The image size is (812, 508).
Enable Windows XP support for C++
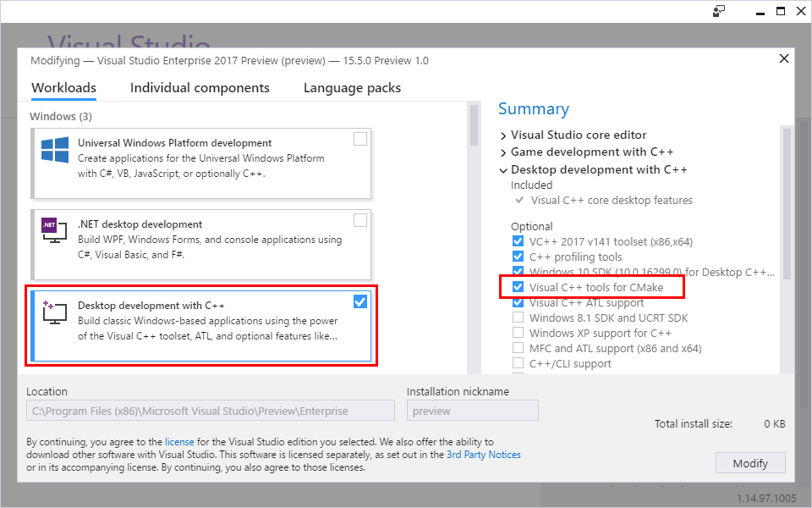click(518, 333)
